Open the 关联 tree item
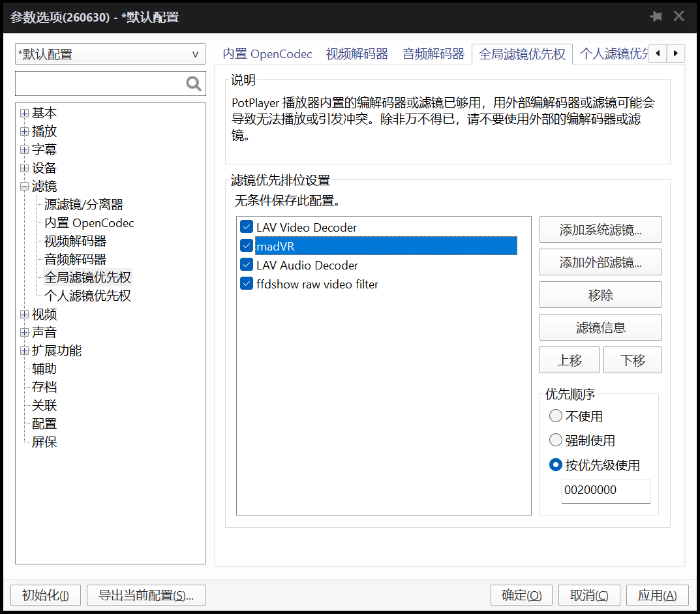 (x=44, y=405)
